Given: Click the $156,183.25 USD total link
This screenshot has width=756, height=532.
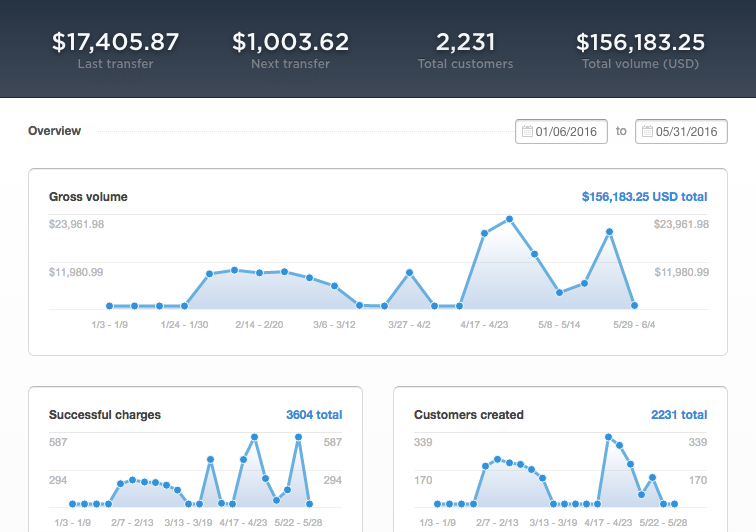Looking at the screenshot, I should tap(644, 197).
